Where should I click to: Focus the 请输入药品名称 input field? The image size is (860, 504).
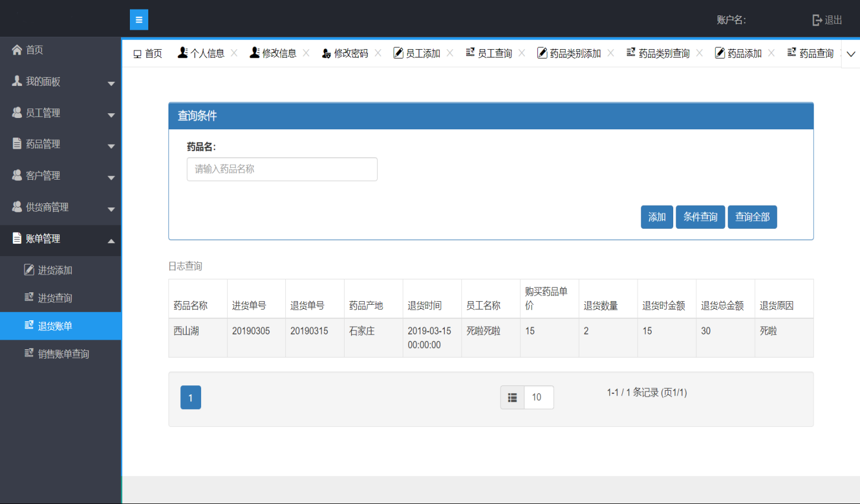[x=282, y=169]
